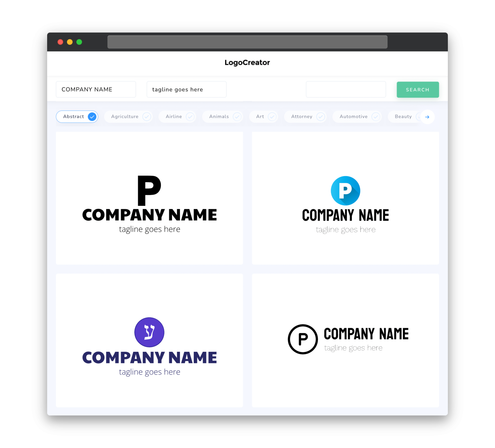Select the Beauty category tab
Screen dimensions: 495x448
404,117
